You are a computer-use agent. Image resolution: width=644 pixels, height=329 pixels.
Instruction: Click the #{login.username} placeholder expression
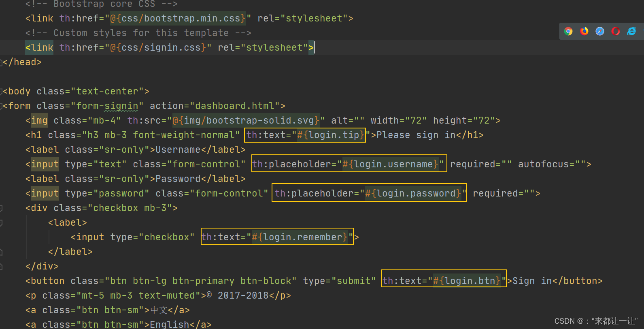pyautogui.click(x=391, y=164)
